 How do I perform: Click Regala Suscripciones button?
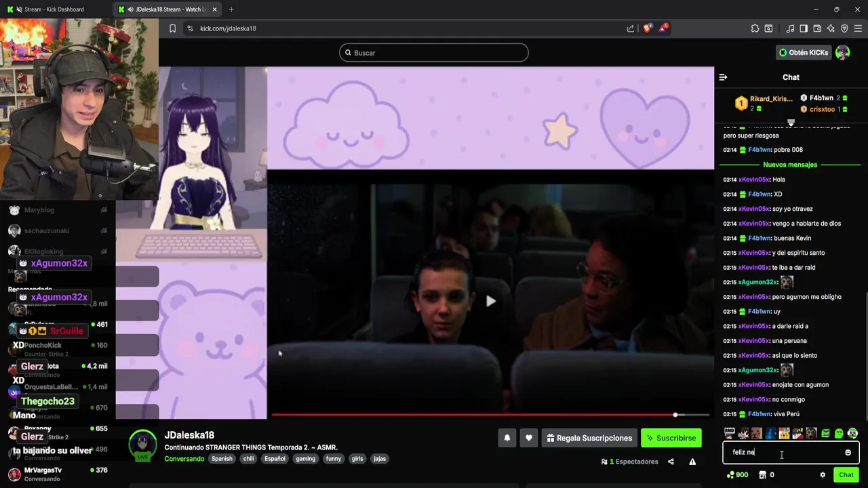click(x=589, y=438)
